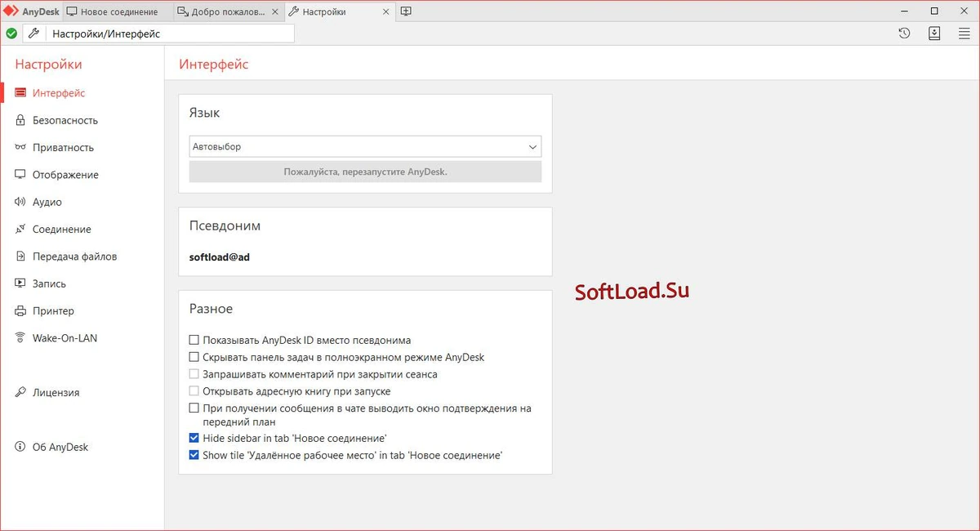Image resolution: width=980 pixels, height=531 pixels.
Task: Open 'Об AnyDesk' section
Action: pos(60,447)
